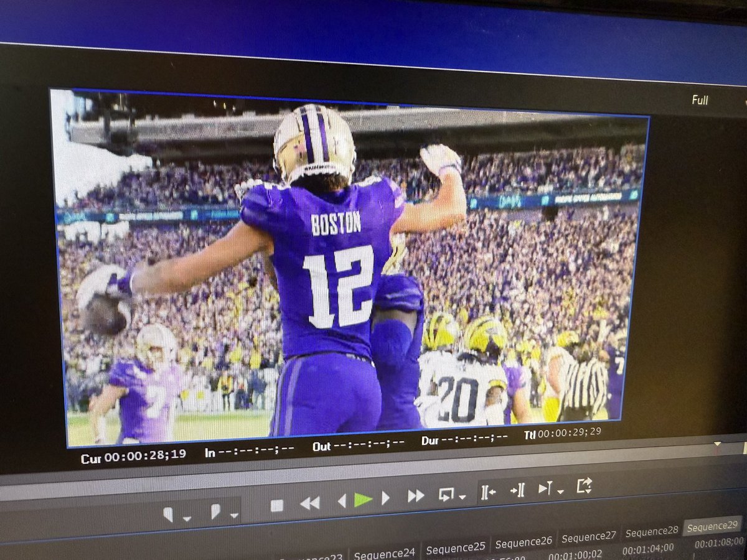
Task: Switch to the Sequence24 tab
Action: point(384,553)
